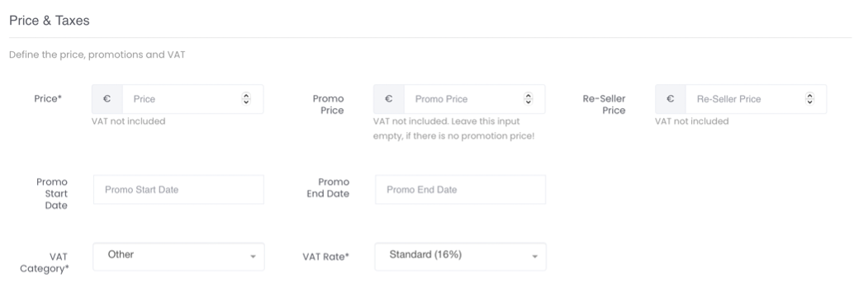
Task: Increase Promo Price using stepper up arrow
Action: 528,96
